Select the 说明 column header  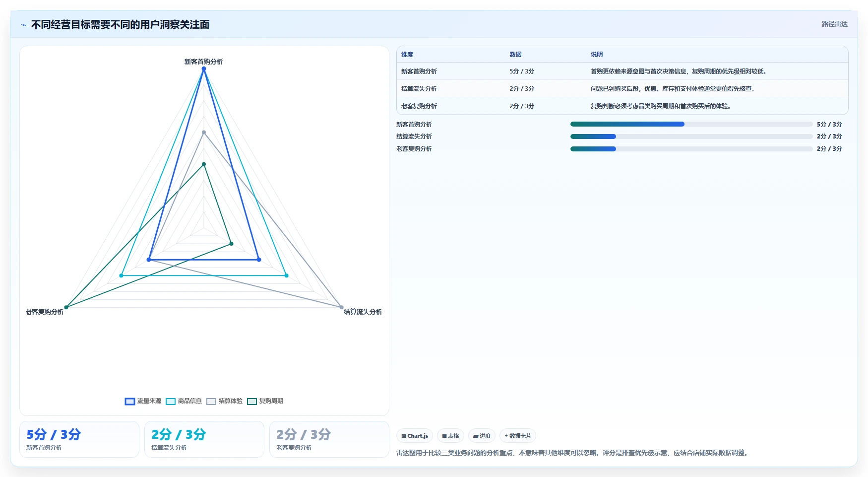(x=597, y=55)
